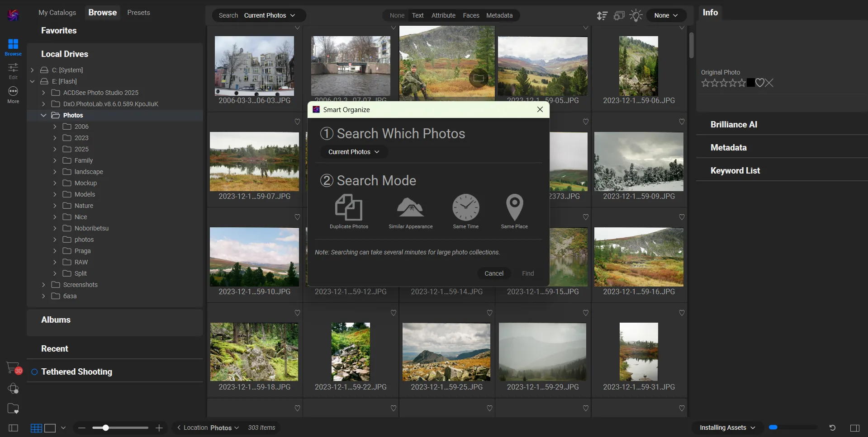
Task: Click the application logo icon
Action: pyautogui.click(x=13, y=15)
